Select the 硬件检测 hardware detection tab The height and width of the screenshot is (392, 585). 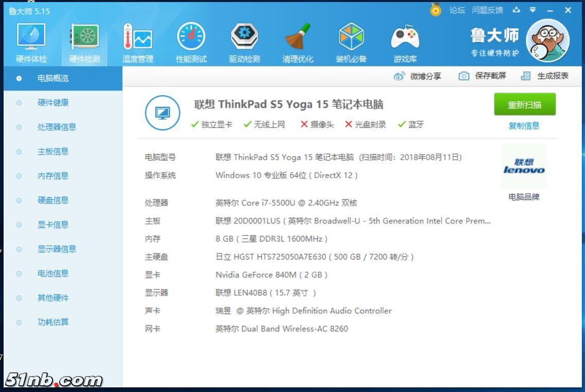(x=85, y=41)
